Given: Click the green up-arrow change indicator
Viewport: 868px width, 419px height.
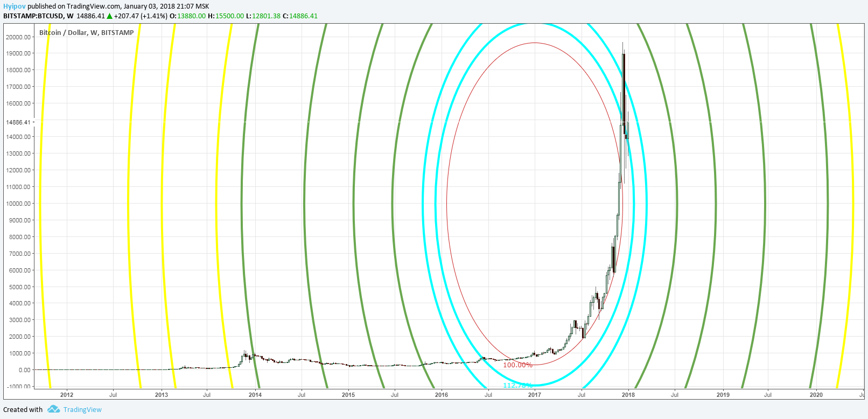Looking at the screenshot, I should pyautogui.click(x=109, y=16).
